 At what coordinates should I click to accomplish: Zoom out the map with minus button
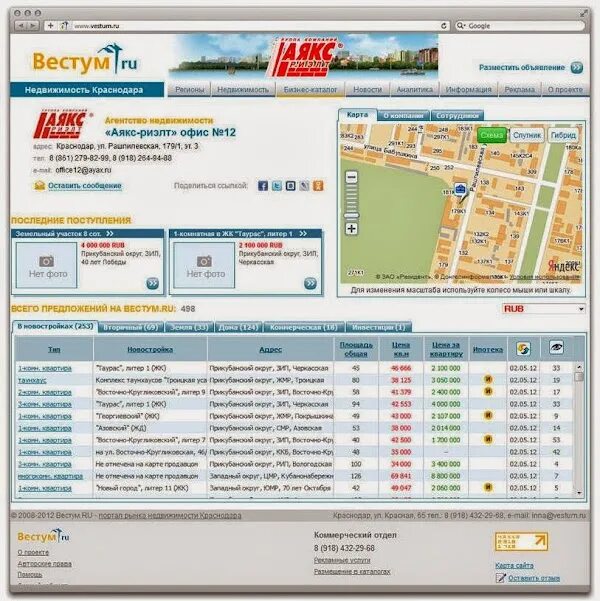click(x=352, y=177)
